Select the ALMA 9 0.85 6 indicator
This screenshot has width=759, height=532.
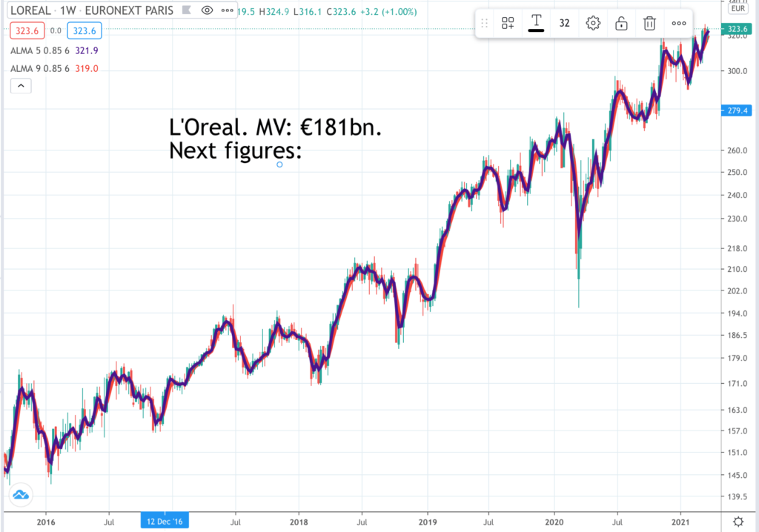click(40, 69)
